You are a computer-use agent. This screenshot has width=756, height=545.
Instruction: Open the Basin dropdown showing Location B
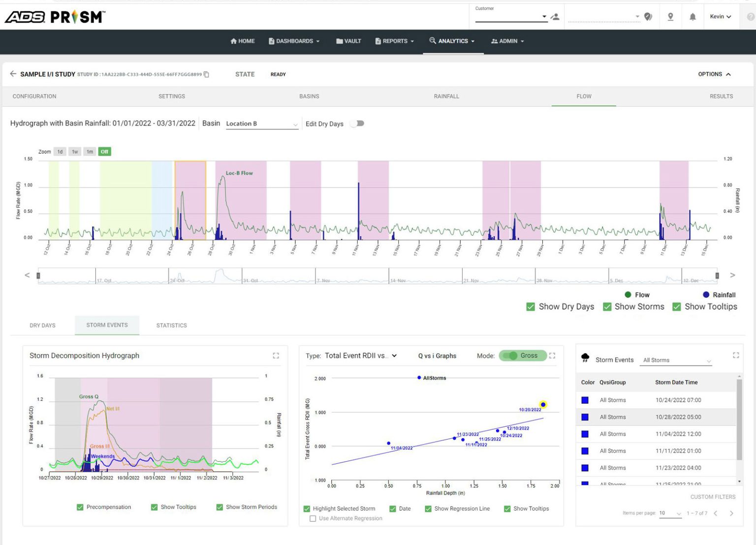(262, 124)
